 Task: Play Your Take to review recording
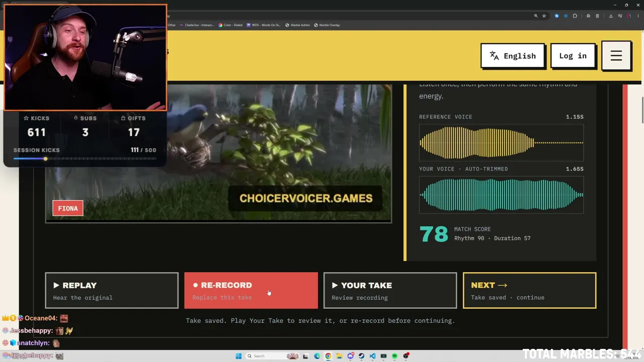coord(390,291)
